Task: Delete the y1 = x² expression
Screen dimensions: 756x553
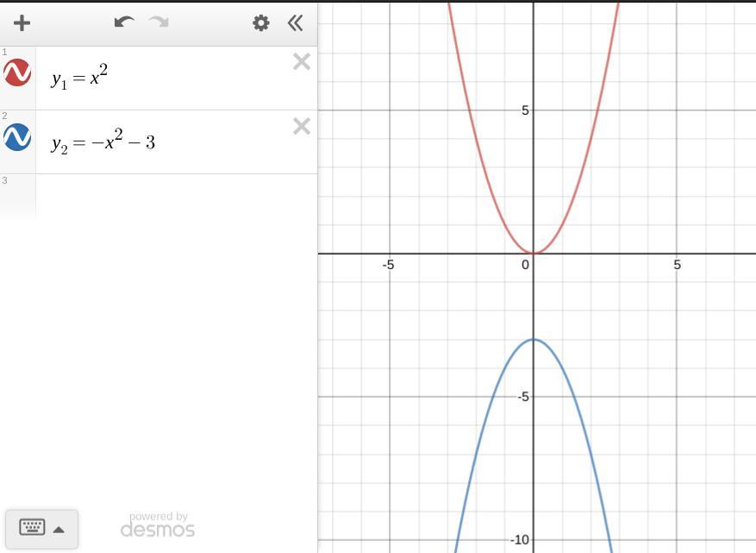Action: point(302,62)
